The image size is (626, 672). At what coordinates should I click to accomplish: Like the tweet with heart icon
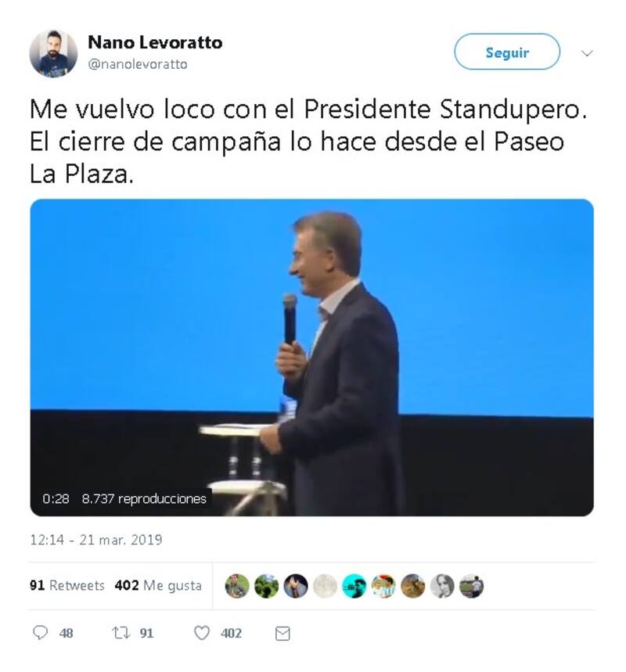pyautogui.click(x=202, y=633)
